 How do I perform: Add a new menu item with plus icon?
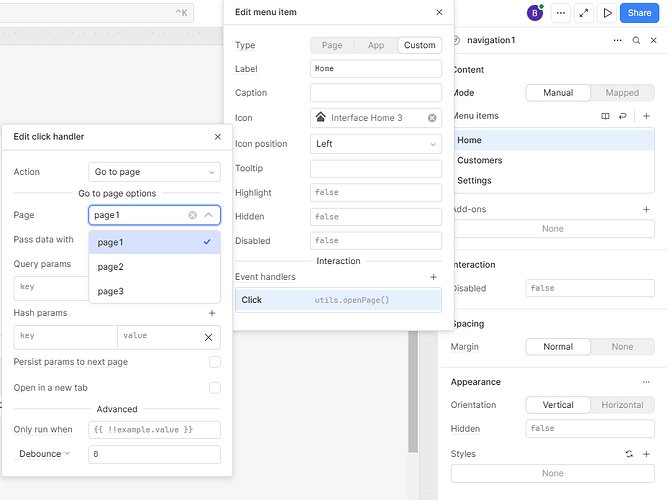646,116
